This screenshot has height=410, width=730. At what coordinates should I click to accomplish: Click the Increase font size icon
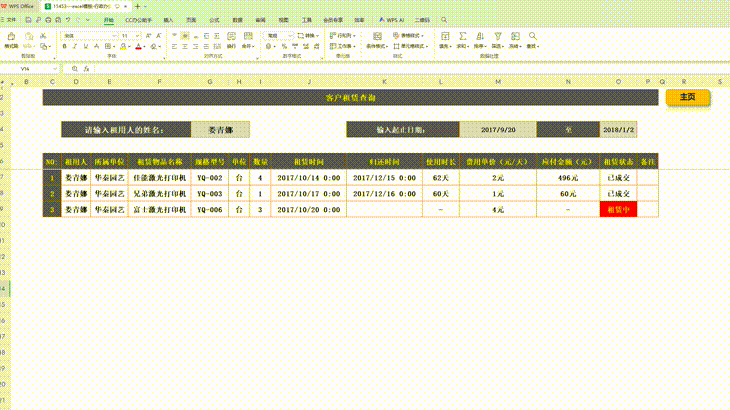click(x=149, y=36)
